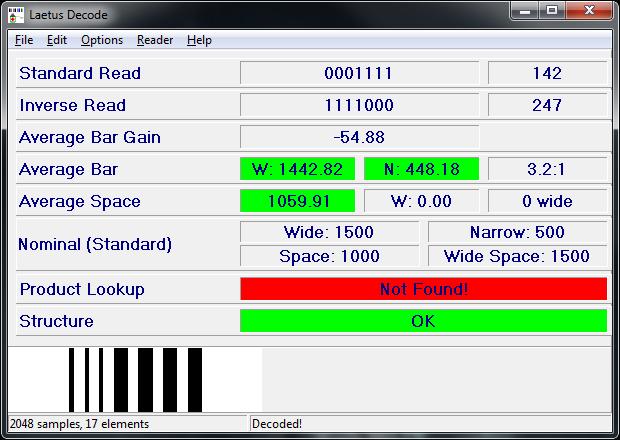Image resolution: width=620 pixels, height=440 pixels.
Task: Click the Average Bar Gain value -54.88
Action: click(x=359, y=137)
